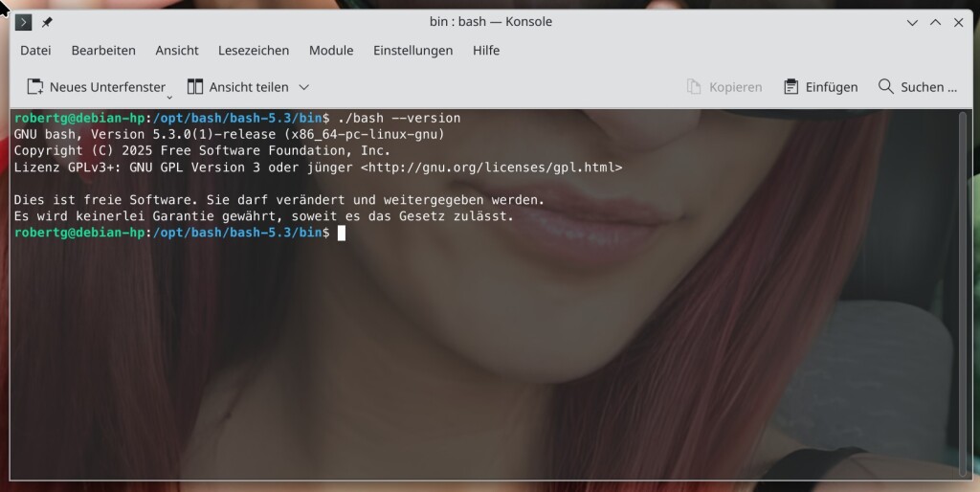
Task: Click the terminal vertical scrollbar
Action: (x=963, y=295)
